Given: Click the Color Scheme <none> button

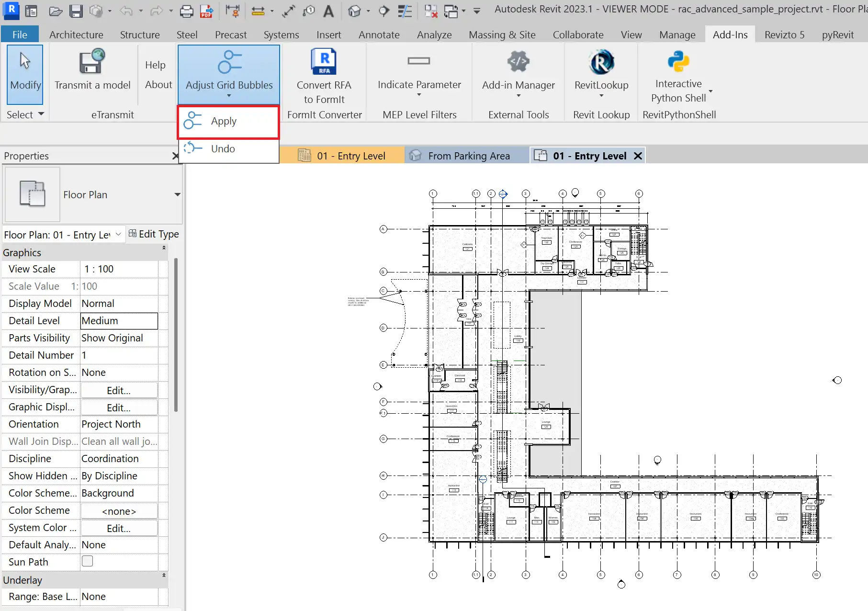Looking at the screenshot, I should tap(119, 511).
